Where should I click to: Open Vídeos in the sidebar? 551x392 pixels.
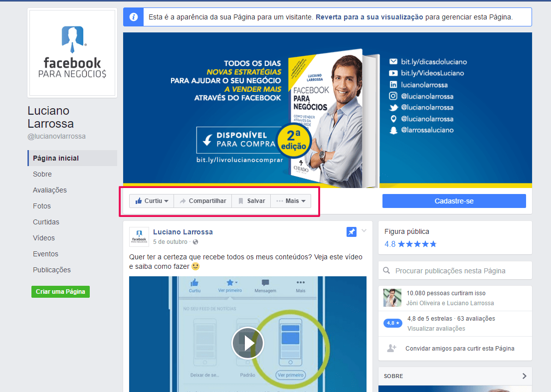(x=43, y=238)
